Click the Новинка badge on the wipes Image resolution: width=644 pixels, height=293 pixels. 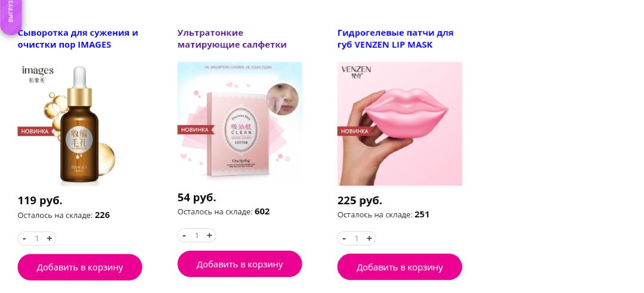[x=195, y=130]
